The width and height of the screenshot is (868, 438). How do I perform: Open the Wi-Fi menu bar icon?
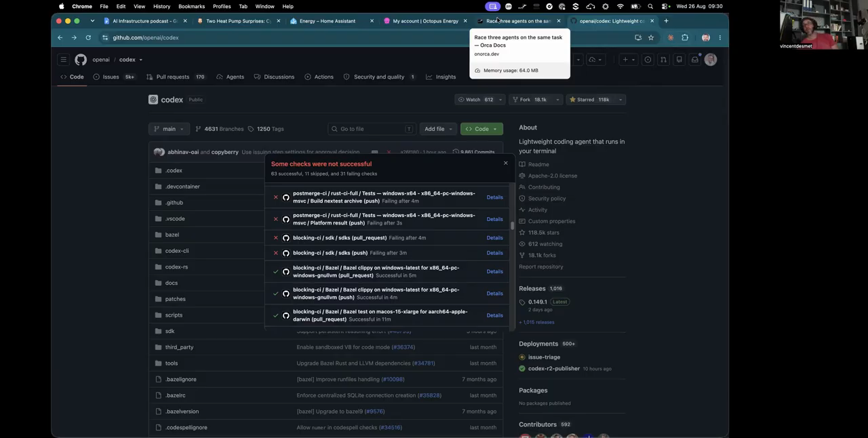coord(620,6)
